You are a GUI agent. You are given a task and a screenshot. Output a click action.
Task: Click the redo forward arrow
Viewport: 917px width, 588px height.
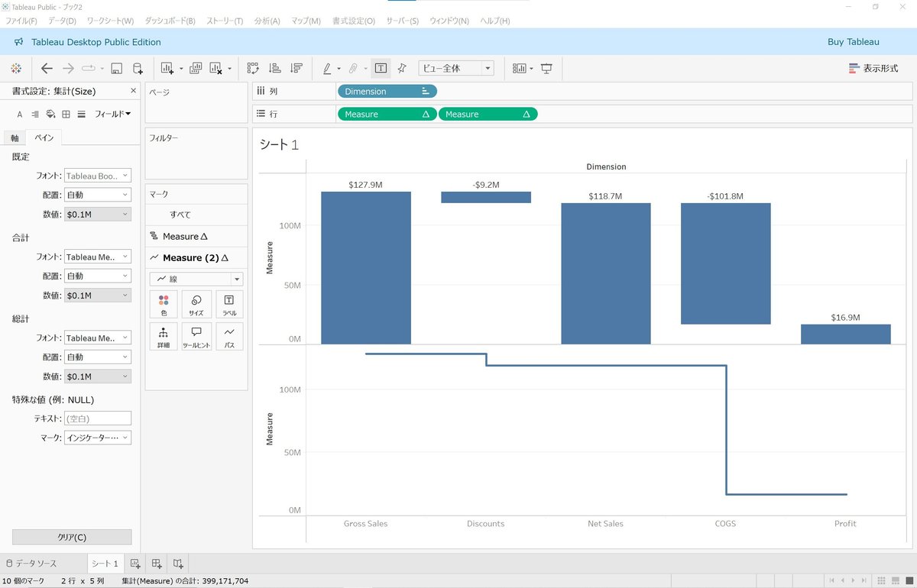(68, 68)
